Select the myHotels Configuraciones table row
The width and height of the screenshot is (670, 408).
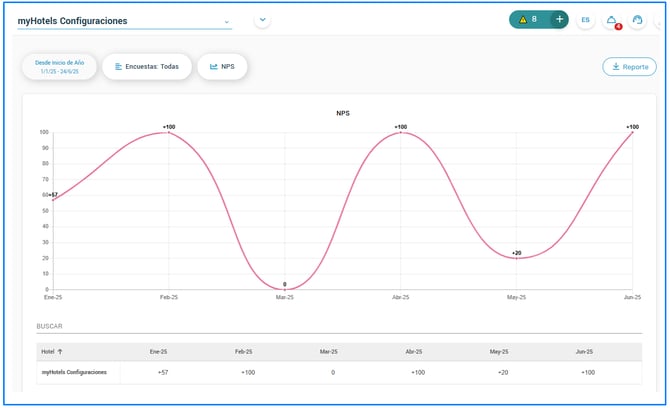pyautogui.click(x=339, y=373)
